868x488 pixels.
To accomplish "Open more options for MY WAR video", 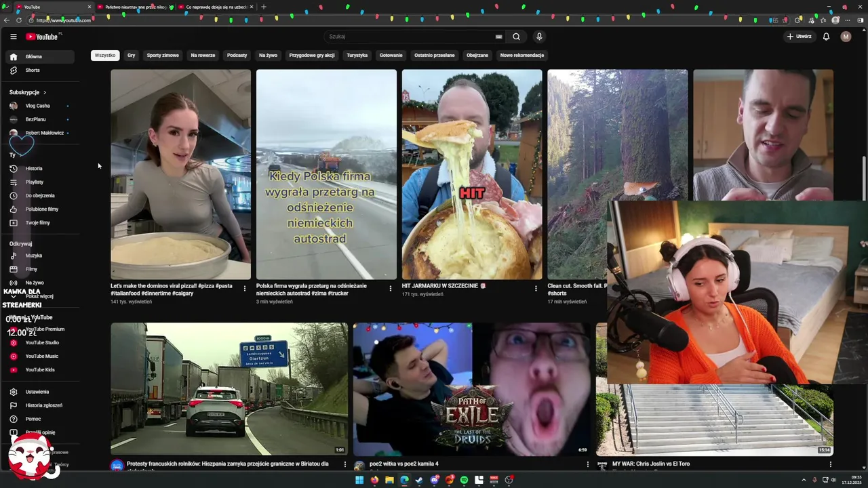I will coord(830,464).
